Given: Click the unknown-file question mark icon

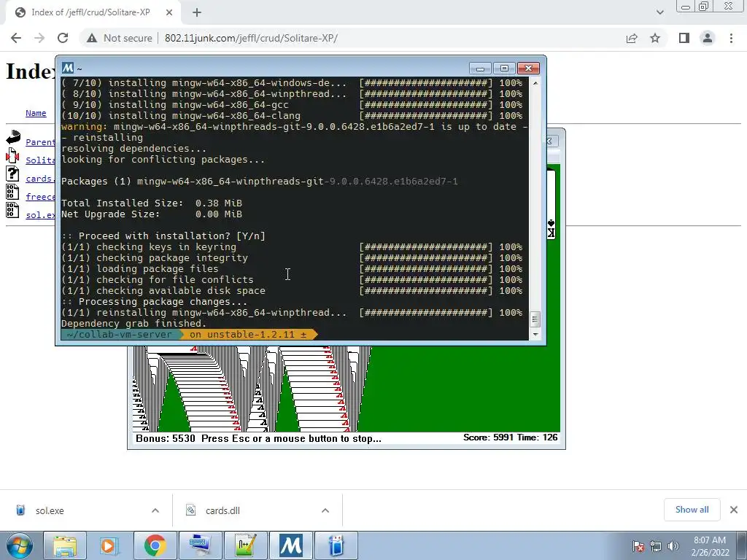Looking at the screenshot, I should [x=13, y=174].
